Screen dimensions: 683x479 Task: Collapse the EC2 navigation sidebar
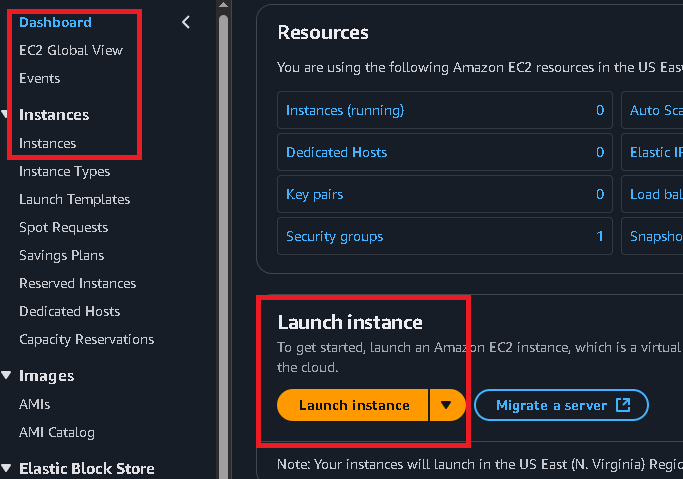(186, 22)
